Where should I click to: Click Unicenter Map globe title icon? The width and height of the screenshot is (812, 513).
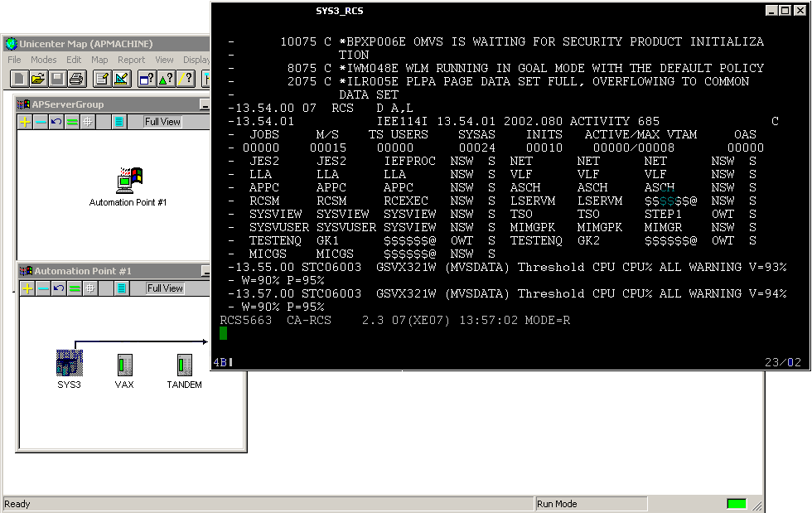[x=12, y=44]
